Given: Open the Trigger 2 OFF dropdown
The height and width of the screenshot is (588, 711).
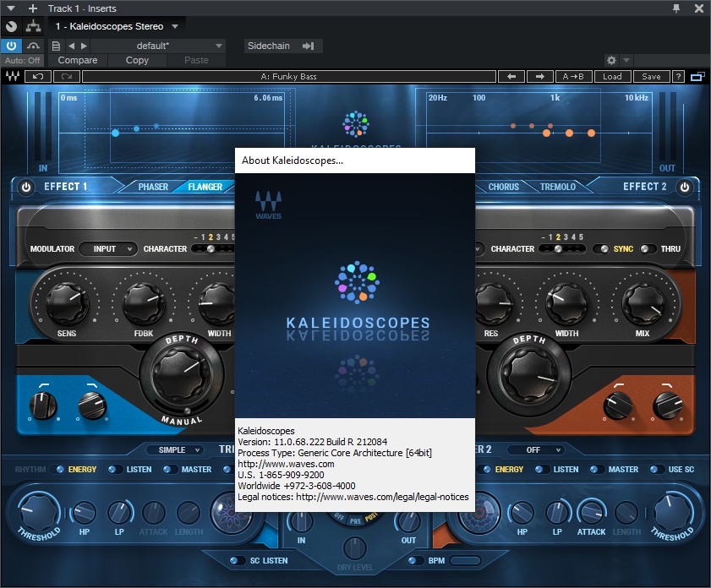Looking at the screenshot, I should pyautogui.click(x=535, y=449).
